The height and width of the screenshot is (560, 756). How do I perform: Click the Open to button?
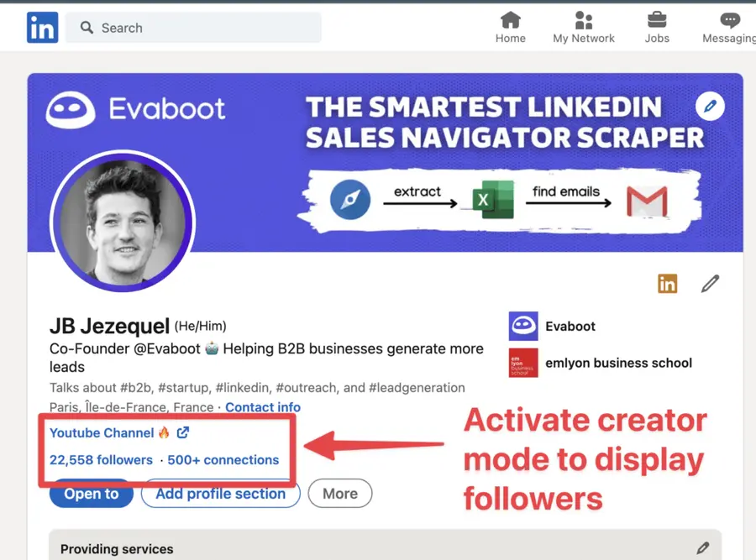[x=91, y=494]
